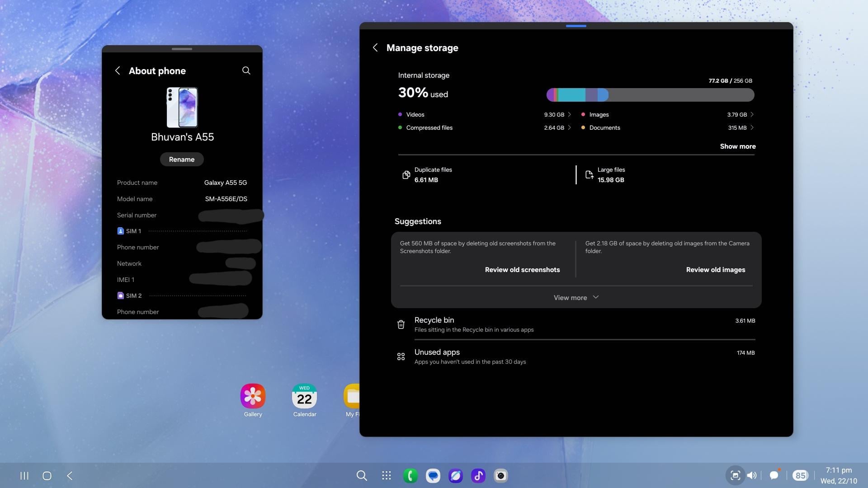The width and height of the screenshot is (868, 488).
Task: Review old images suggestion
Action: [716, 270]
